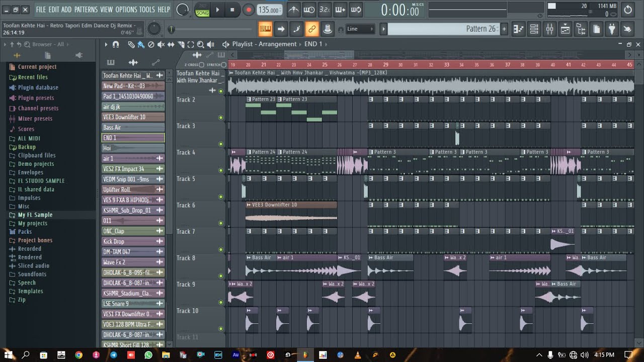644x362 pixels.
Task: Toggle the playlist snap magnet icon
Action: click(x=116, y=44)
